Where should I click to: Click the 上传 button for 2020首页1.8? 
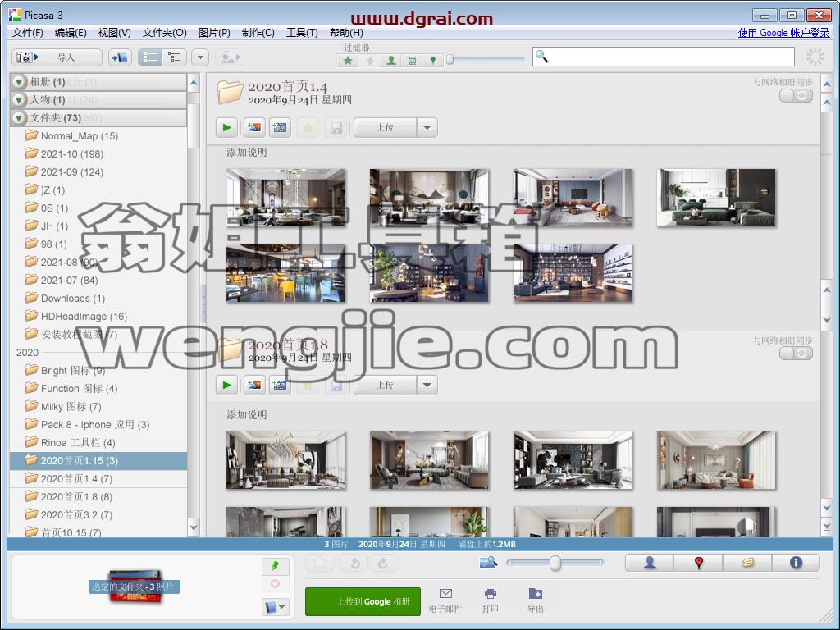point(385,385)
